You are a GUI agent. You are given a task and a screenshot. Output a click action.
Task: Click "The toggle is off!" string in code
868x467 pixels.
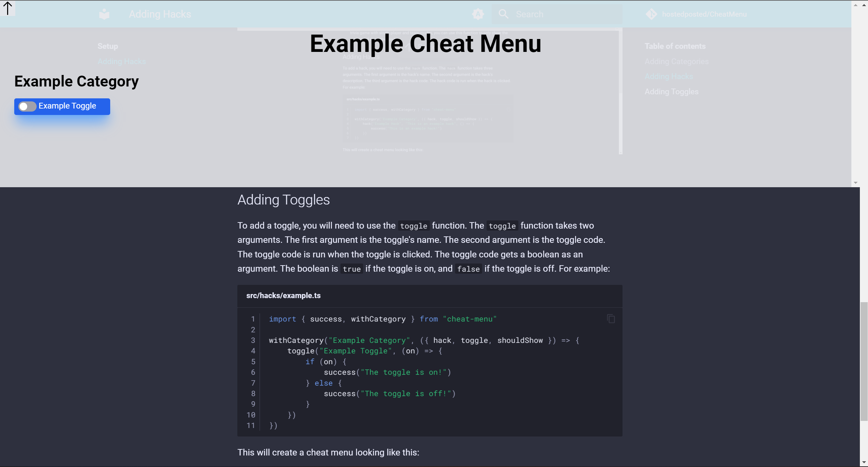click(x=406, y=394)
